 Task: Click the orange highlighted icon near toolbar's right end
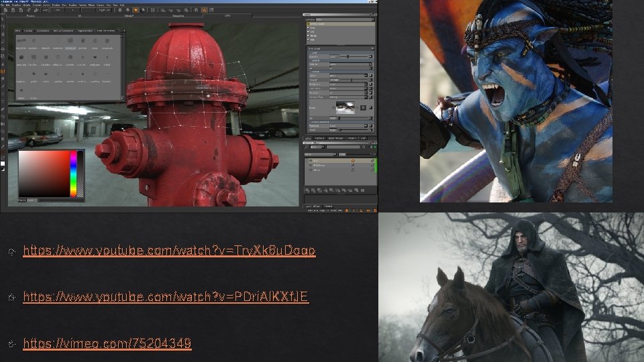(x=204, y=10)
